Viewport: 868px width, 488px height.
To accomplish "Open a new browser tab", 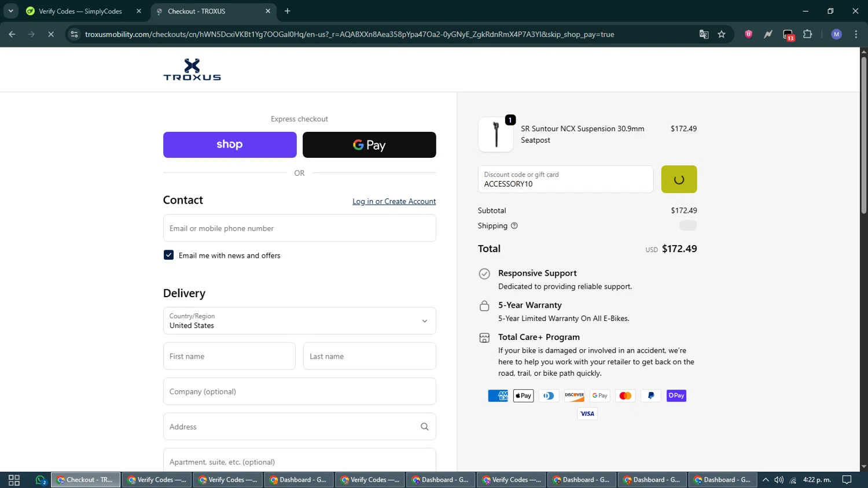I will click(288, 11).
